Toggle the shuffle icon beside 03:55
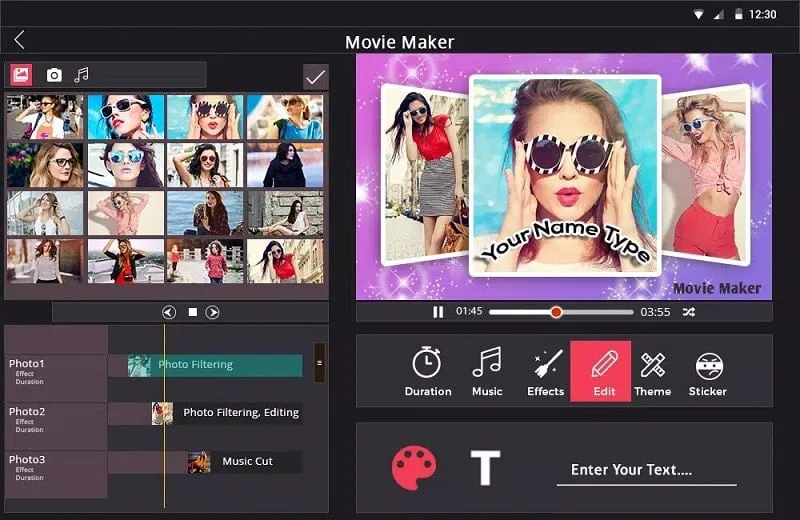Image resolution: width=800 pixels, height=520 pixels. (689, 312)
